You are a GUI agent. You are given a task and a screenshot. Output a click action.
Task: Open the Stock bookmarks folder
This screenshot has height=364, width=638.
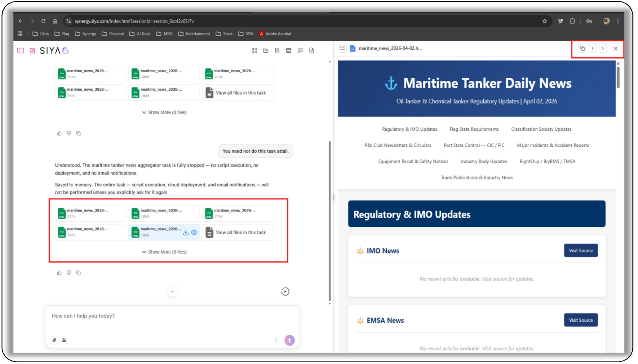[224, 34]
